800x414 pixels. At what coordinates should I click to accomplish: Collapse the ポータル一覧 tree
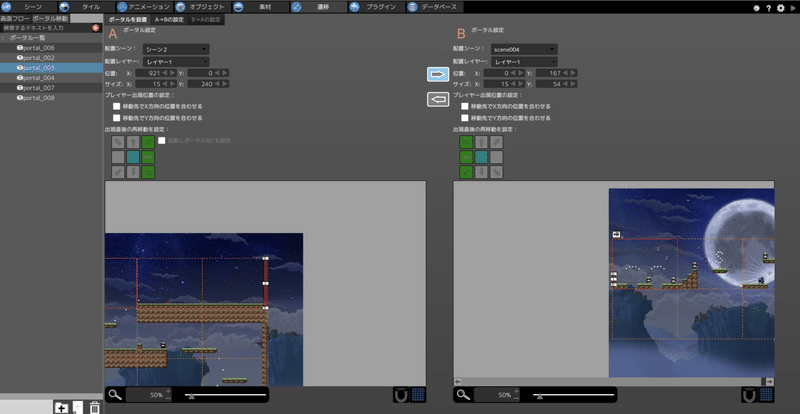pyautogui.click(x=4, y=38)
